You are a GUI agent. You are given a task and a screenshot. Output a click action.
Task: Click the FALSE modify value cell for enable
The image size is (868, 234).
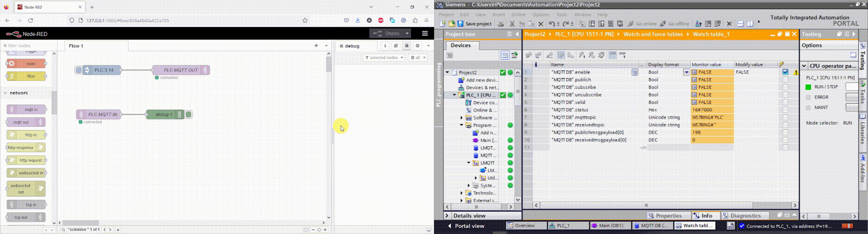pos(756,72)
